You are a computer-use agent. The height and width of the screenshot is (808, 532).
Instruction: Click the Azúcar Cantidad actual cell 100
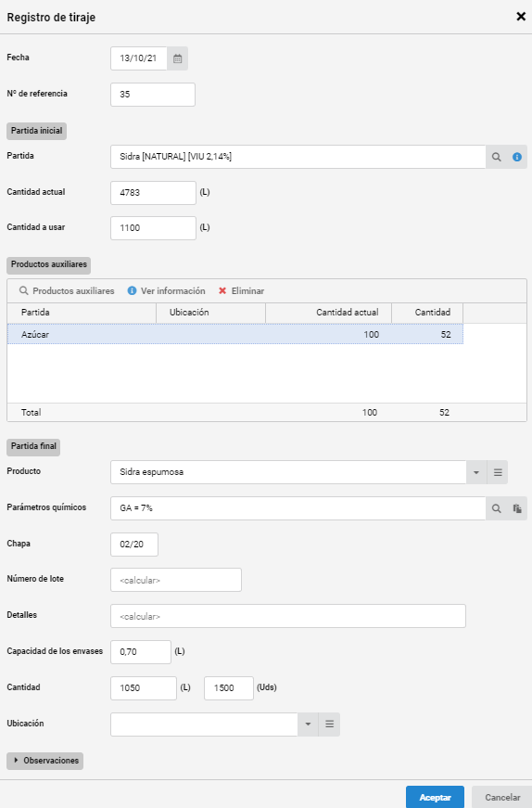[329, 335]
